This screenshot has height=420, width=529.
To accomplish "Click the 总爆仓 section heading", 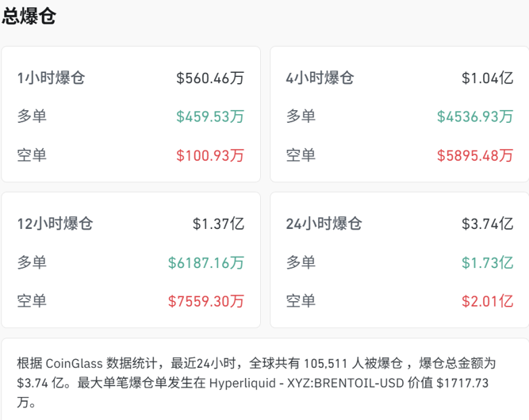I will click(29, 17).
